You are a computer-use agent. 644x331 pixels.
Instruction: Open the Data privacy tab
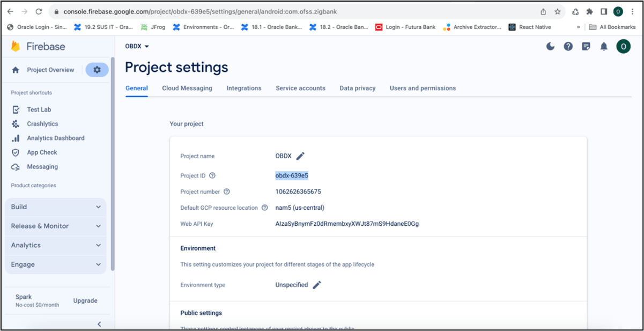(x=358, y=88)
